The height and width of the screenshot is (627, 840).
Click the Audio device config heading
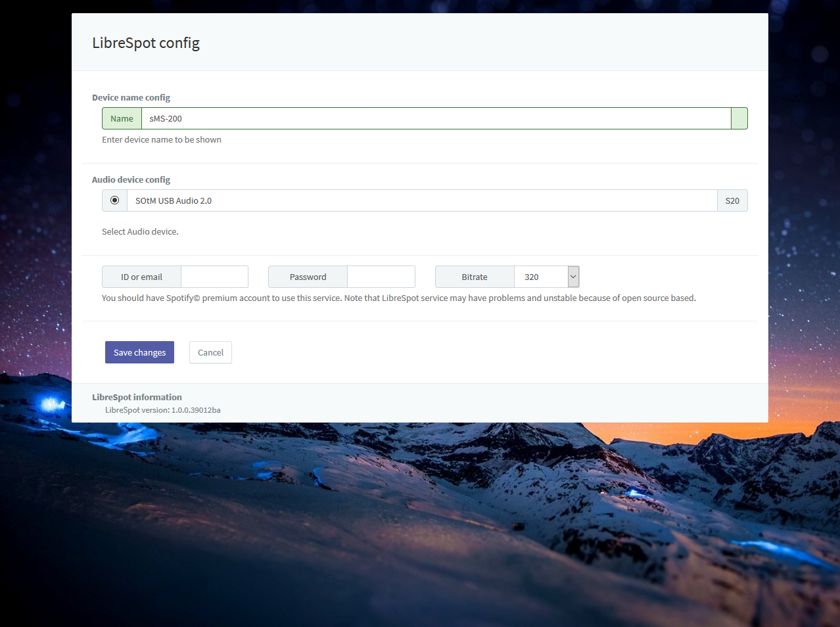click(131, 179)
